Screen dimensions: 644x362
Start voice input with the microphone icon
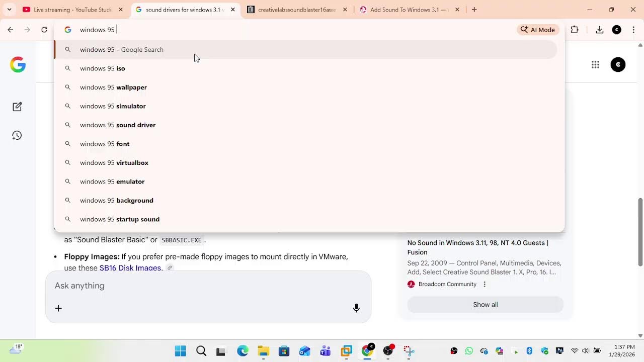click(x=356, y=308)
